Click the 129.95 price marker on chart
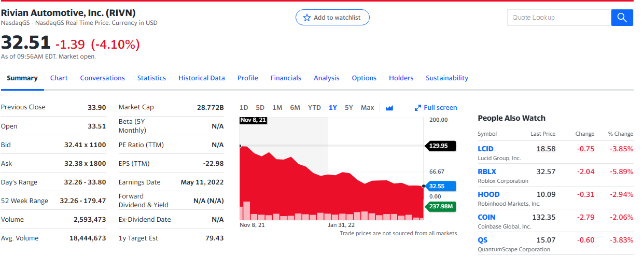 point(440,146)
